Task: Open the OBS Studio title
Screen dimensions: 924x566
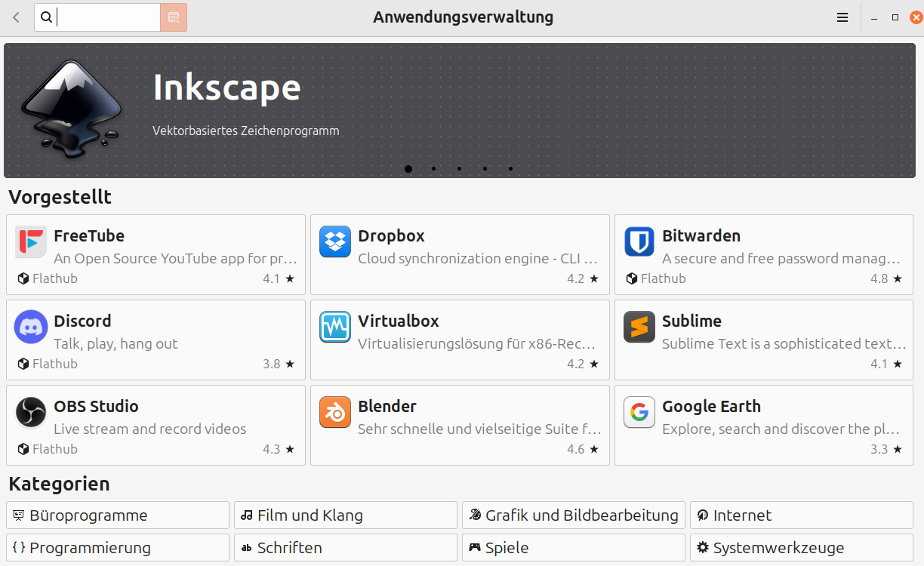Action: 96,406
